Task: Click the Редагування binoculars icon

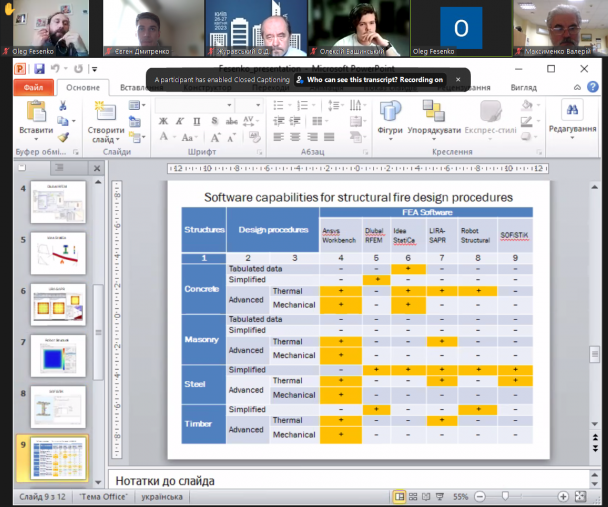Action: tap(572, 110)
